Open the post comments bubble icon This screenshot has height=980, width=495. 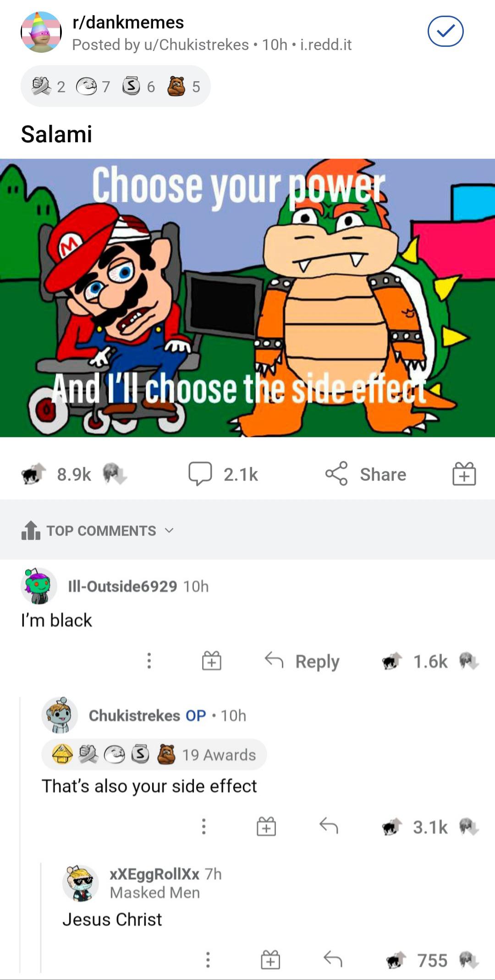click(200, 474)
